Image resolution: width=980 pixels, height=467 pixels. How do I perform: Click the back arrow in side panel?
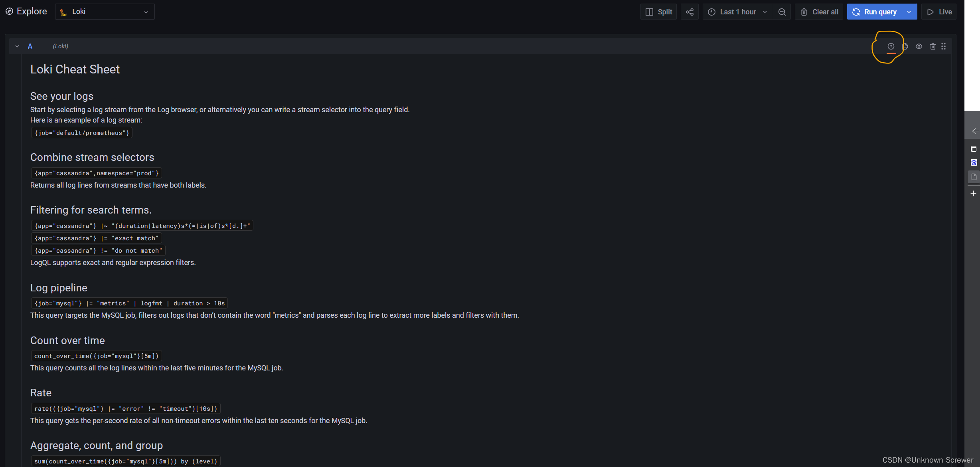[975, 131]
